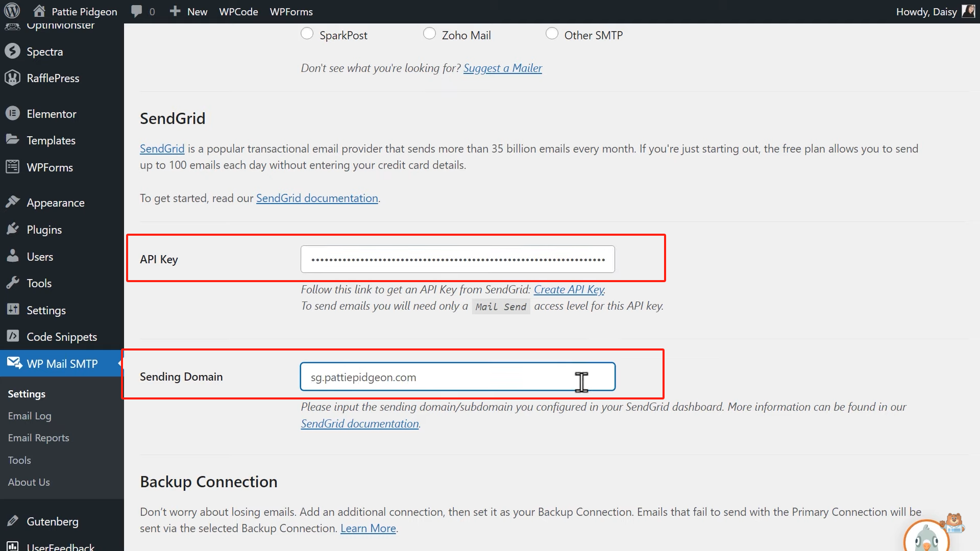Select the SparkPost mailer radio button
This screenshot has width=980, height=551.
[x=307, y=33]
